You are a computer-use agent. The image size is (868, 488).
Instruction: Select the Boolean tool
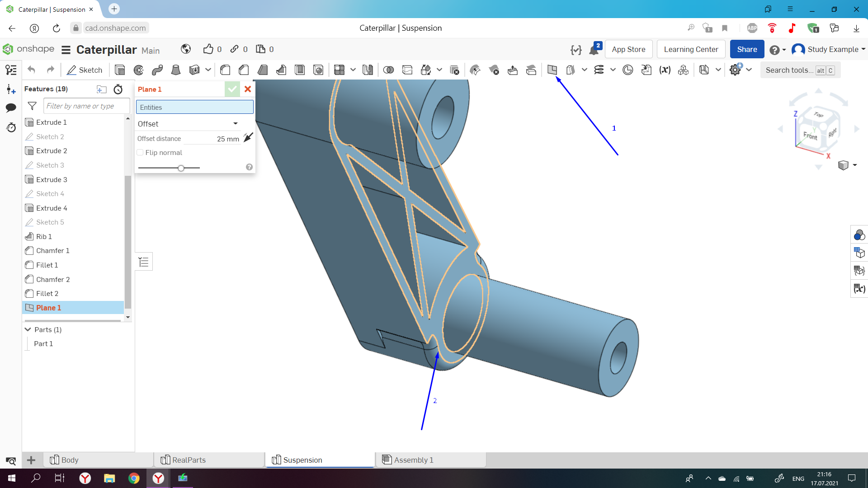pos(388,70)
